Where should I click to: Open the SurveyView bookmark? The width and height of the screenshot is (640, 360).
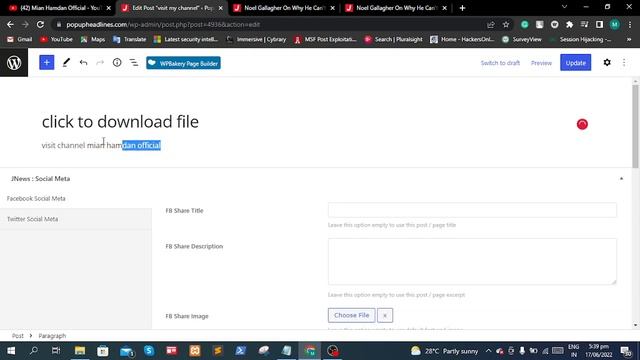tap(522, 40)
